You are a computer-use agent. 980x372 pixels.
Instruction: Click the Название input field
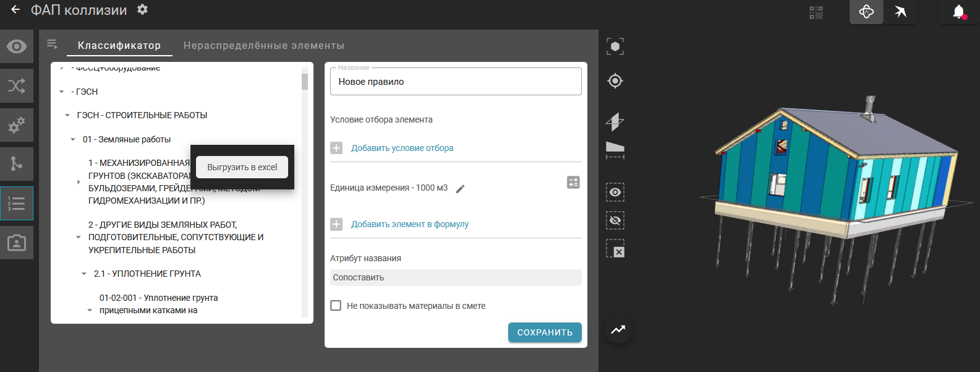tap(456, 82)
